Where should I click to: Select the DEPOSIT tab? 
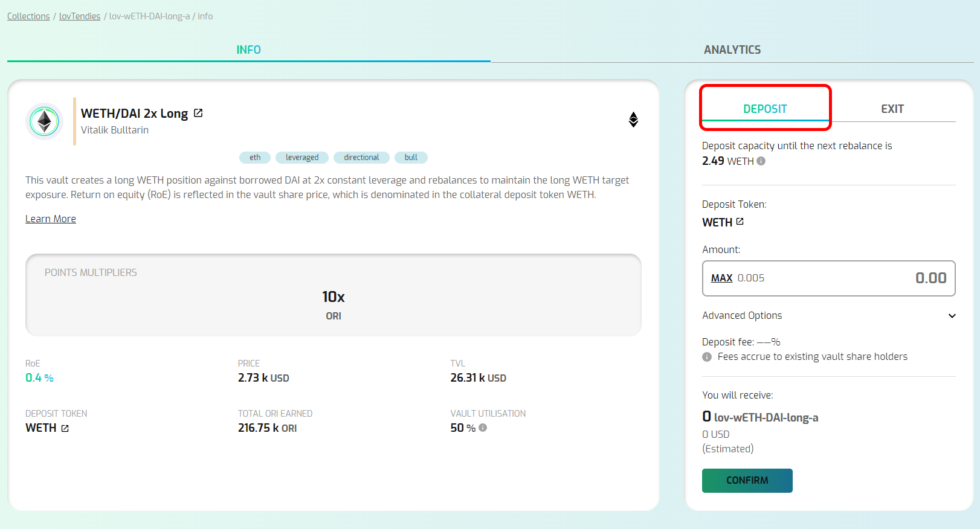click(x=765, y=109)
